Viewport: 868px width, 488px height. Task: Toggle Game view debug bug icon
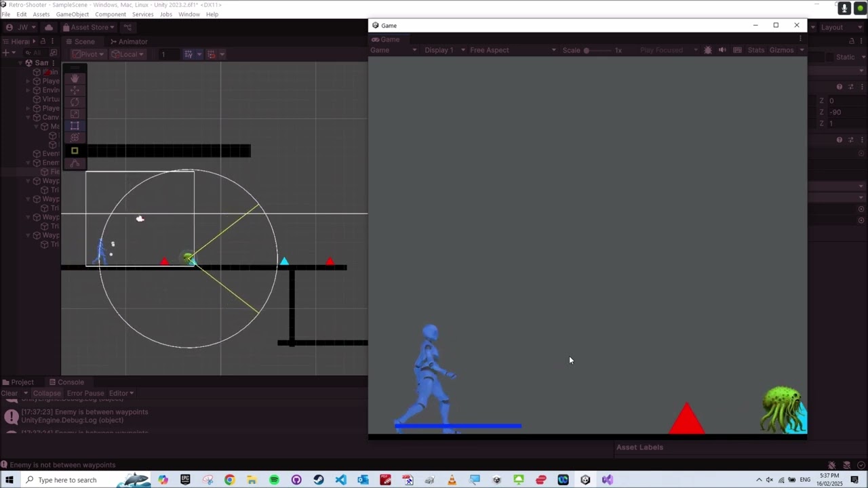(708, 50)
